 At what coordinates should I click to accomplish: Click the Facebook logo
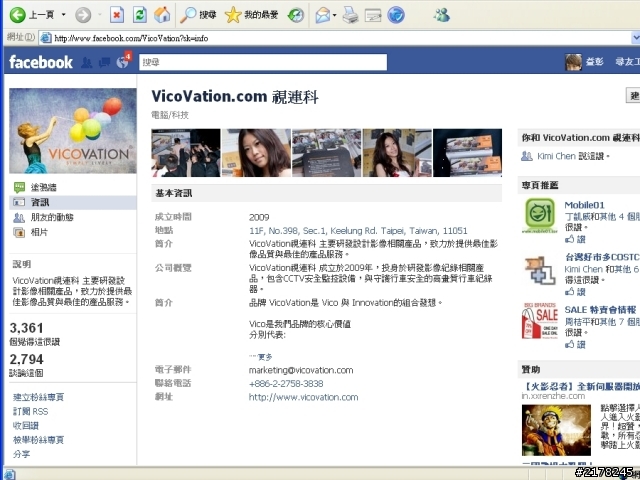(41, 62)
